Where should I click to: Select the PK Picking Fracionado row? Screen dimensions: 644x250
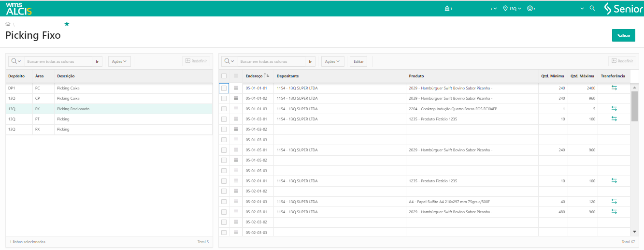pos(109,109)
